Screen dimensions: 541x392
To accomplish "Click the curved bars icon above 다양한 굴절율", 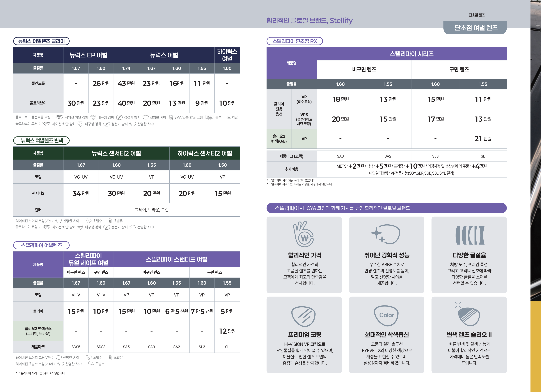I will point(470,235).
